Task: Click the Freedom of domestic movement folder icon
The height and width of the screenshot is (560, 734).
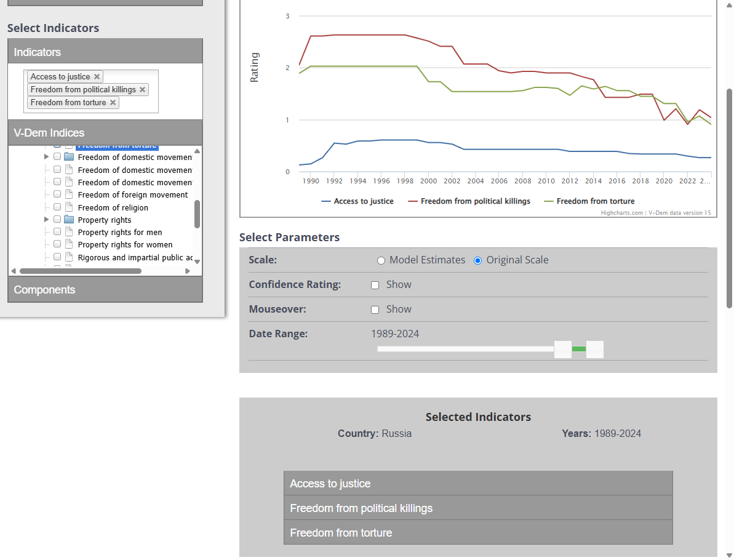Action: [69, 157]
